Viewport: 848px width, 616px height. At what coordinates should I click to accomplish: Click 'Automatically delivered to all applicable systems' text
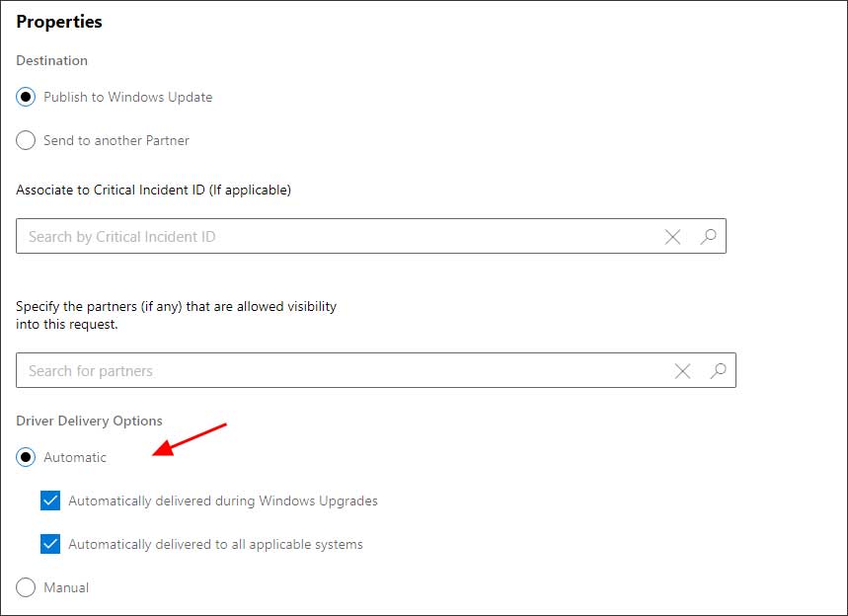coord(215,545)
